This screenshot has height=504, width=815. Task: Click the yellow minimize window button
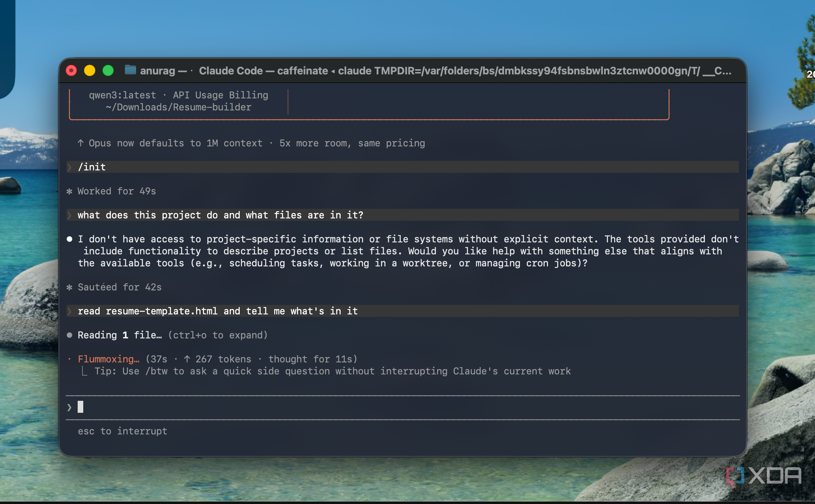pyautogui.click(x=90, y=71)
